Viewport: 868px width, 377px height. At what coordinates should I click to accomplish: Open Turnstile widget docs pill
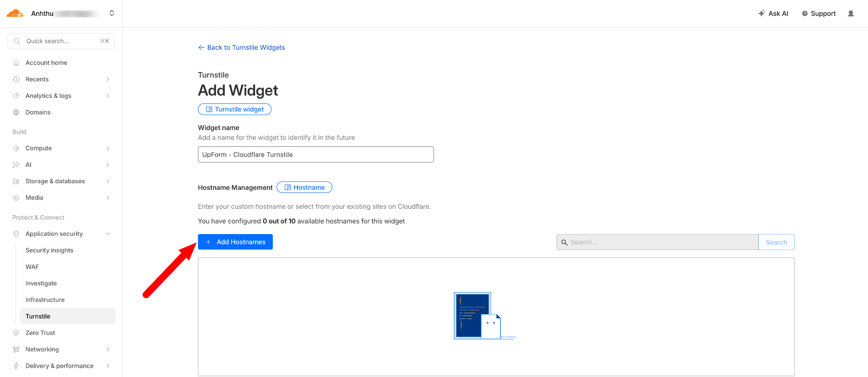(235, 109)
